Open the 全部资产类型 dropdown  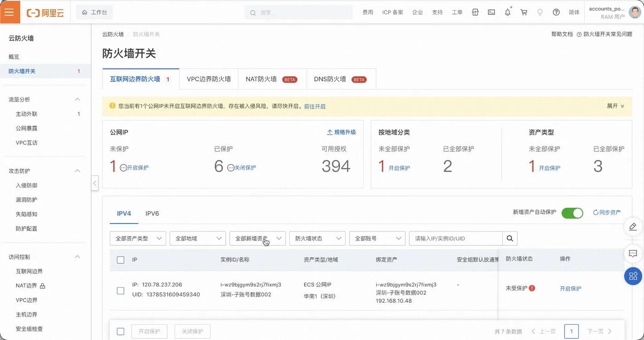click(138, 238)
